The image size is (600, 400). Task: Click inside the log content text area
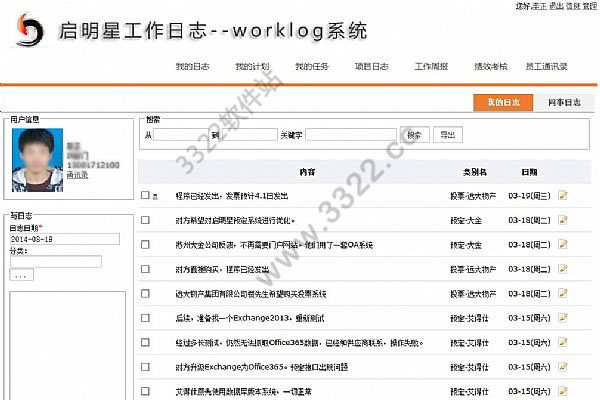coord(68,345)
